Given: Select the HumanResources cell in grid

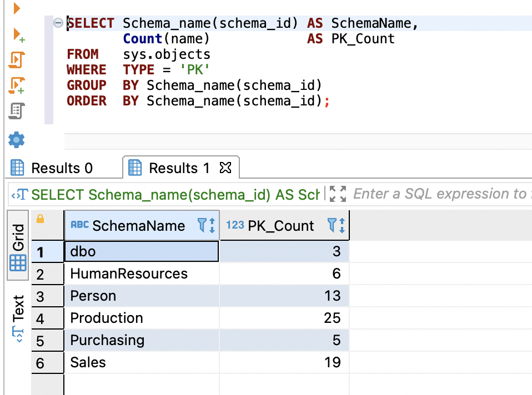Looking at the screenshot, I should click(129, 274).
